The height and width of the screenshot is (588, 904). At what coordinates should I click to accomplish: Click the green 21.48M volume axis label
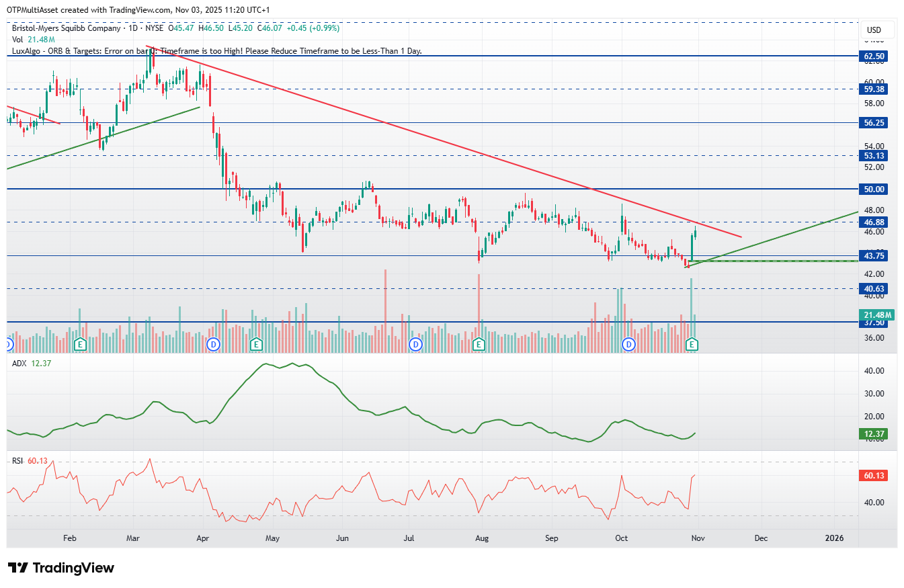(x=876, y=314)
